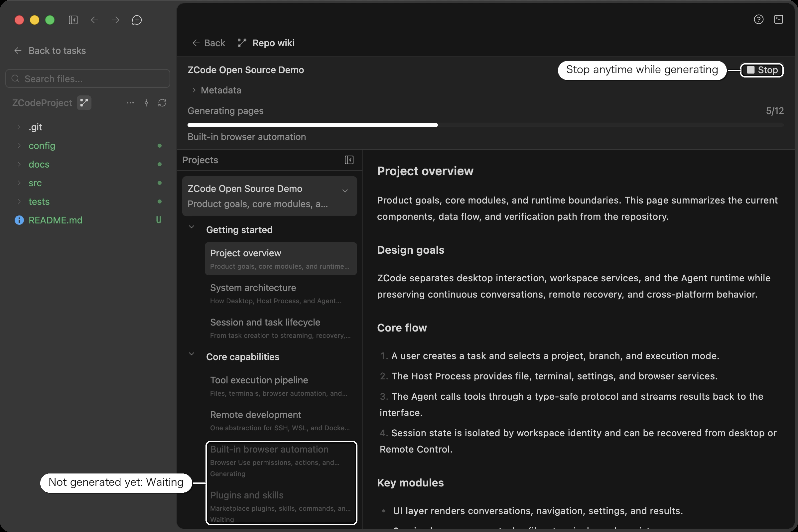Navigate forward with the right arrow icon
The image size is (798, 532).
pos(116,20)
